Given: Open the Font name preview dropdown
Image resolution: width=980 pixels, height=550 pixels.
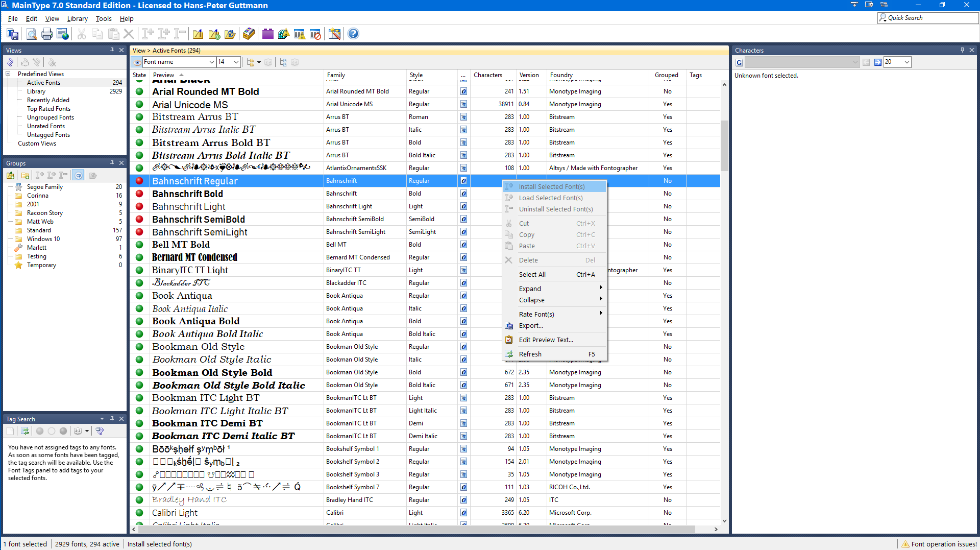Looking at the screenshot, I should [x=211, y=62].
